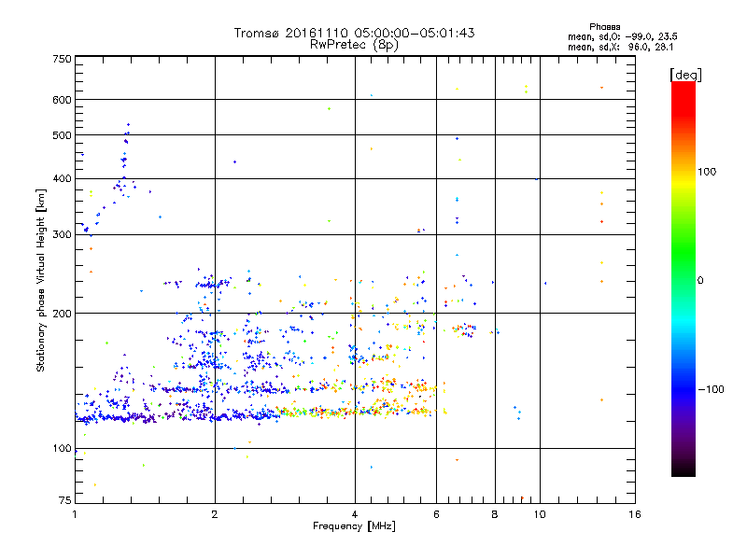Click the y-axis tick label '600'

click(62, 100)
